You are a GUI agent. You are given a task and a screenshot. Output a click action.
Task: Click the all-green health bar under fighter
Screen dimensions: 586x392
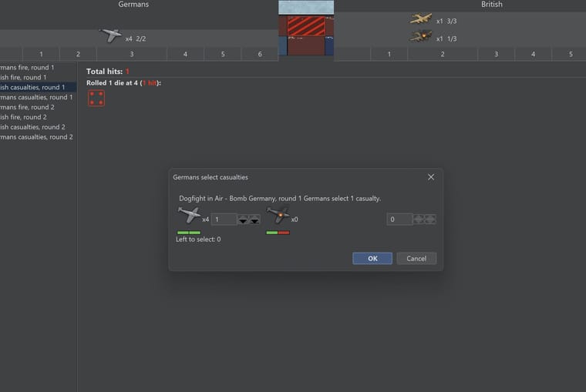(x=189, y=233)
